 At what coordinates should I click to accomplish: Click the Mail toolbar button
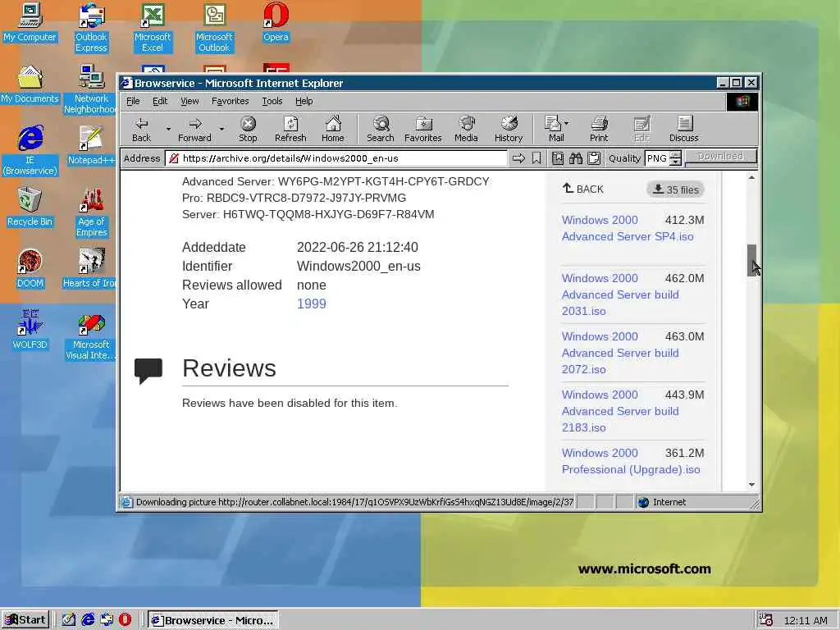554,129
